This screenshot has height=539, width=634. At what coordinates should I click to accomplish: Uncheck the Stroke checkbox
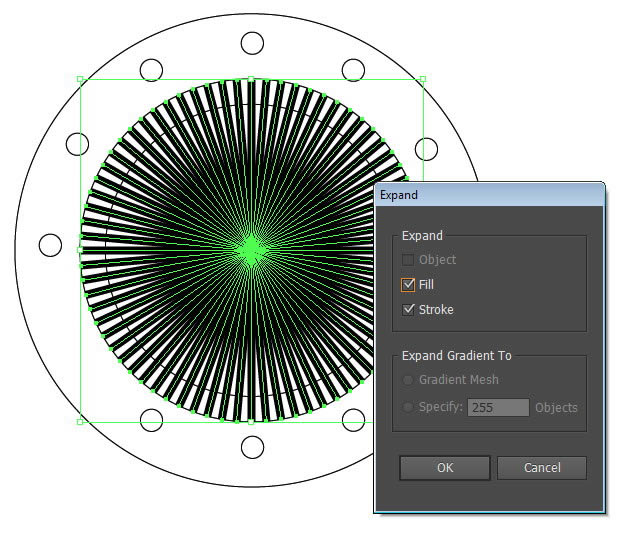(408, 310)
